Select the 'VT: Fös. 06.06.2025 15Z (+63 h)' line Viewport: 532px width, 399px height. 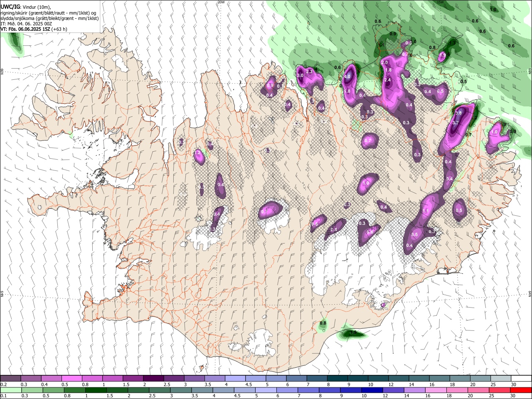tap(34, 29)
